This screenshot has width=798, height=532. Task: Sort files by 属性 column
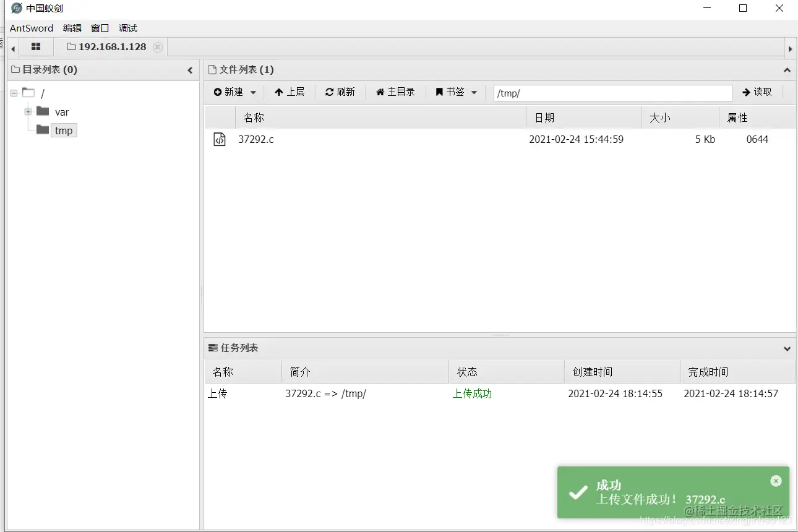click(757, 118)
